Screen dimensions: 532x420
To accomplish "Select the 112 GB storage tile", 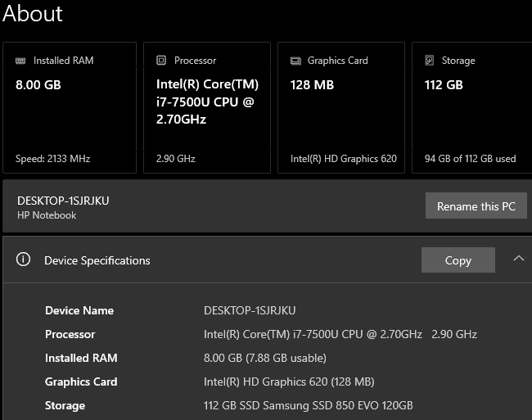I will coord(472,107).
